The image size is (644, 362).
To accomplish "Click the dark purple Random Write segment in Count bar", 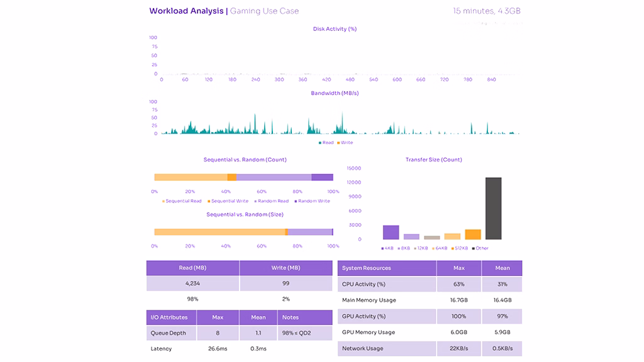I will click(322, 177).
